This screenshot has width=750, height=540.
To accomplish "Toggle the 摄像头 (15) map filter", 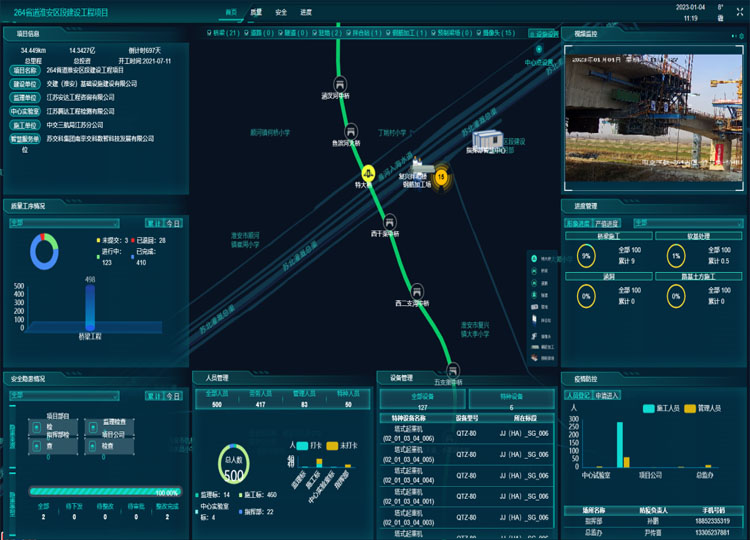I will click(x=496, y=33).
